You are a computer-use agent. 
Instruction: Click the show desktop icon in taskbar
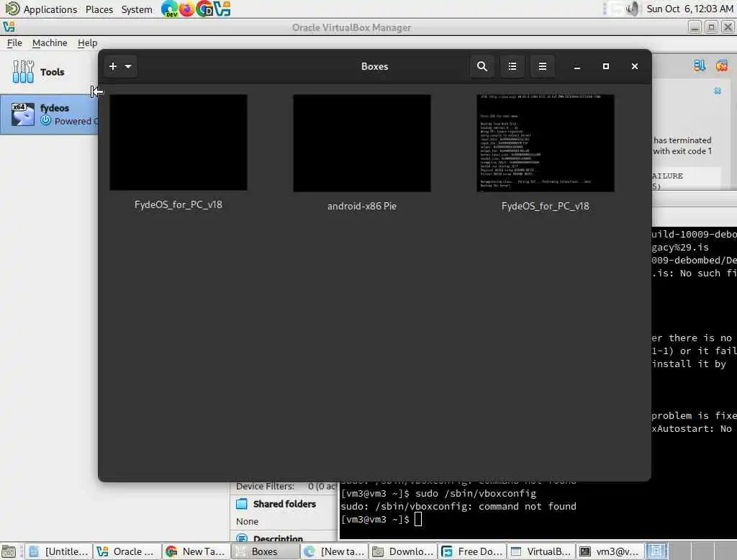point(9,551)
